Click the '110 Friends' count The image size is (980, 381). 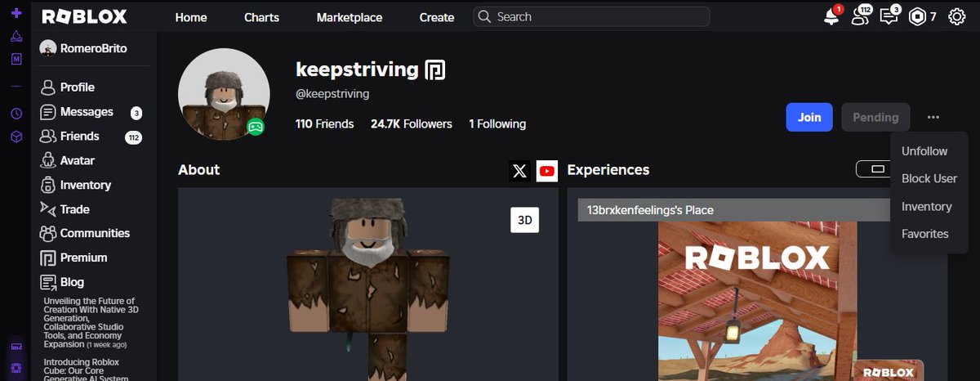(x=325, y=124)
